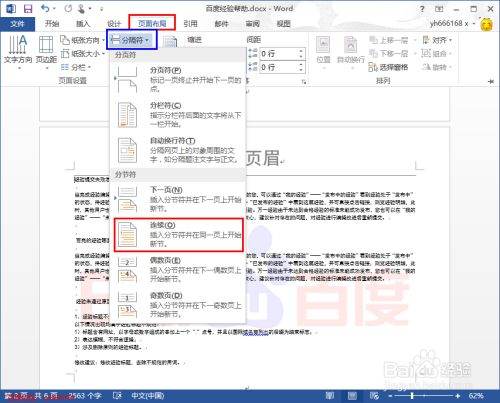Switch to the 审阅 ribbon tab
The image size is (500, 403).
coord(252,24)
